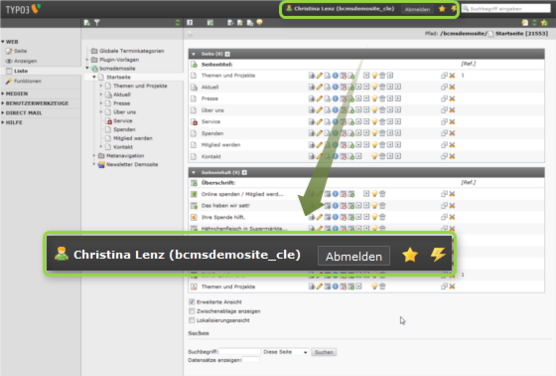Click the blue info icon for Service
The image size is (556, 376).
[335, 122]
